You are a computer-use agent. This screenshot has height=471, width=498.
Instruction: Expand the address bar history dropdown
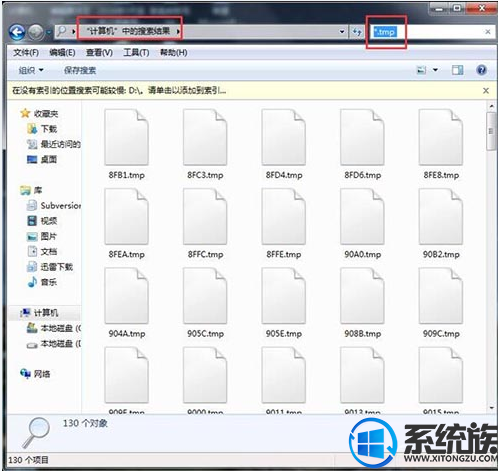coord(342,32)
